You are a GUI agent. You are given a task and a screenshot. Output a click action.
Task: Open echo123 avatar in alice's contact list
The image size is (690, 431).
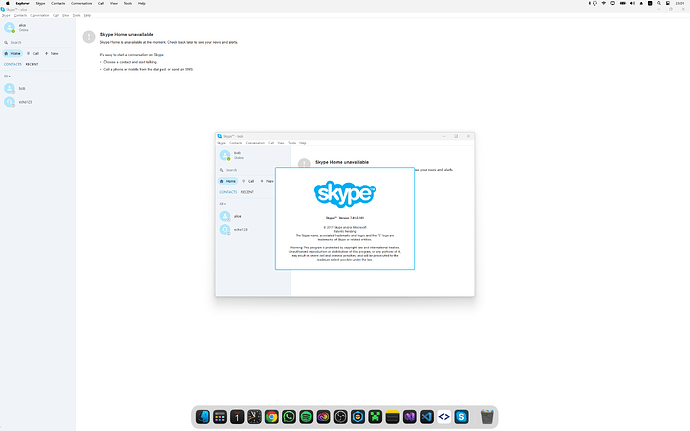[9, 102]
